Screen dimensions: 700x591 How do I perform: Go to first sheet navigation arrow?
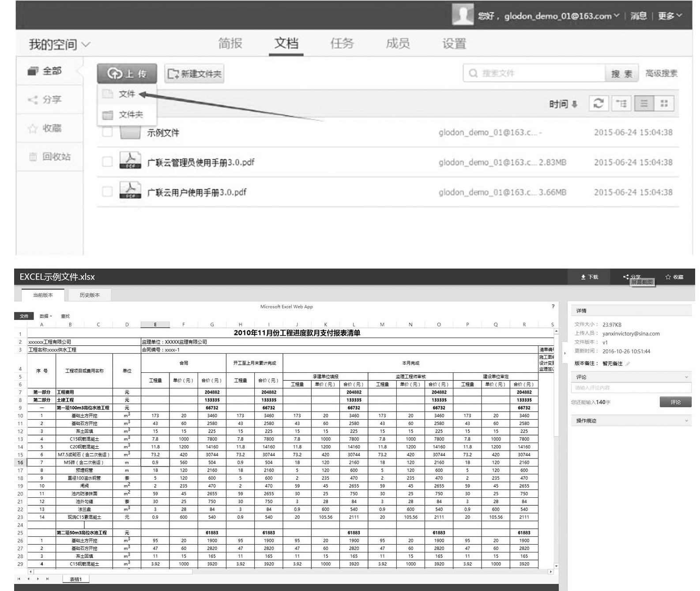(19, 579)
